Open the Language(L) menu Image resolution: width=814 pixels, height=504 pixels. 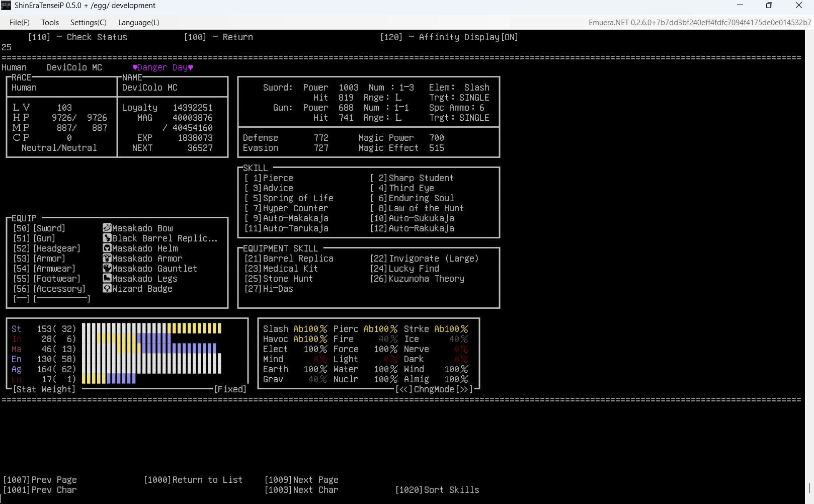tap(138, 23)
